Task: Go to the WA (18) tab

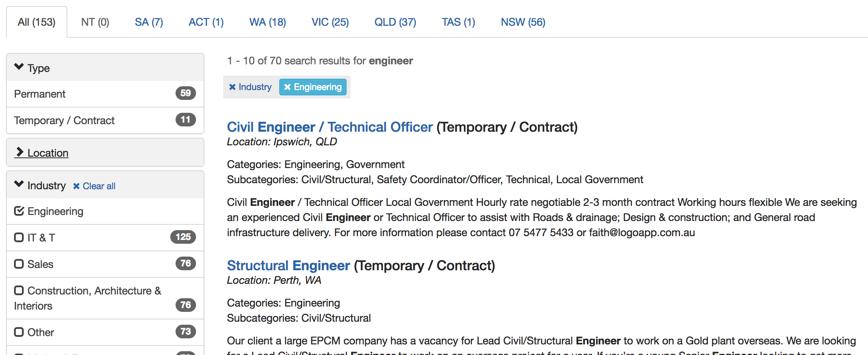Action: [268, 22]
